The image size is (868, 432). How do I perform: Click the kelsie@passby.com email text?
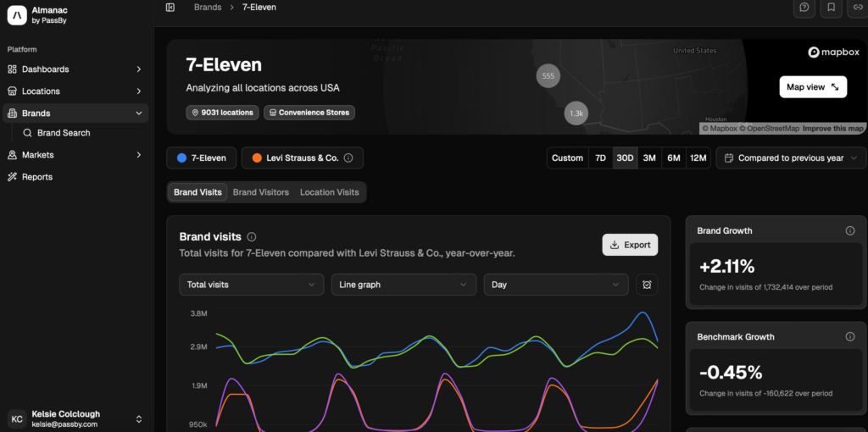64,424
